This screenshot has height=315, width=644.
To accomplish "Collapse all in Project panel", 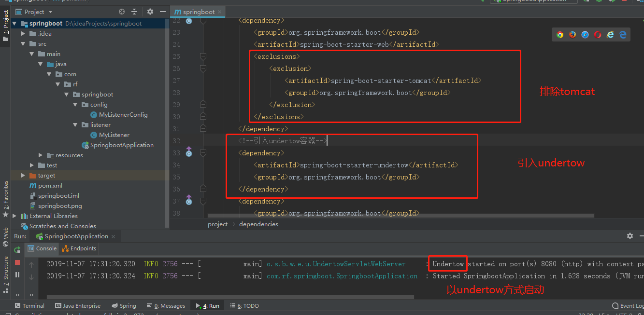I will 134,12.
